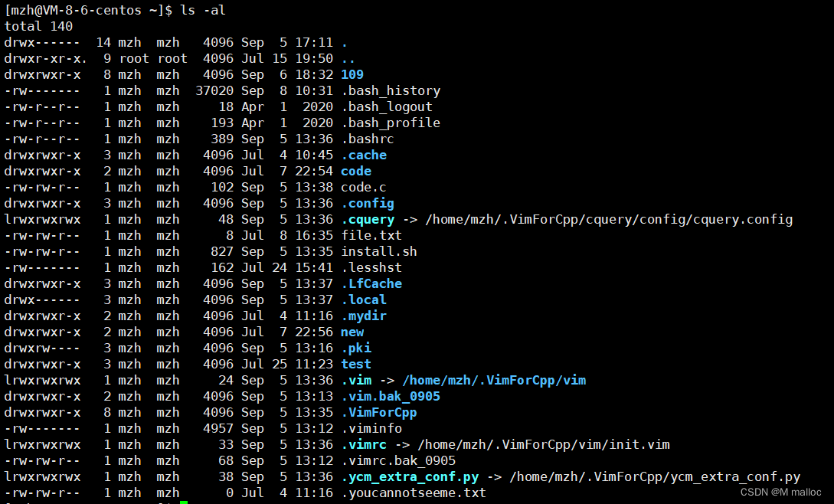This screenshot has height=504, width=834.
Task: Click the 'file.txt' file name
Action: [x=371, y=235]
